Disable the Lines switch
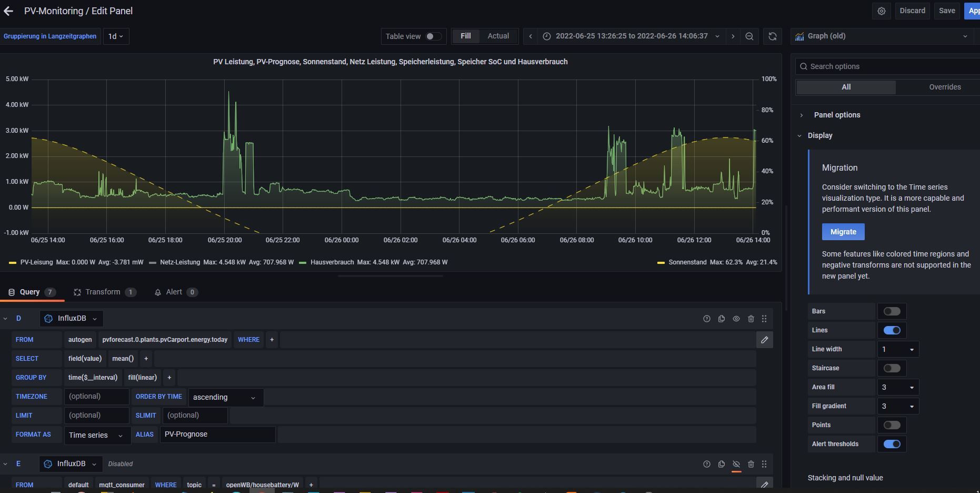The height and width of the screenshot is (493, 980). tap(892, 330)
